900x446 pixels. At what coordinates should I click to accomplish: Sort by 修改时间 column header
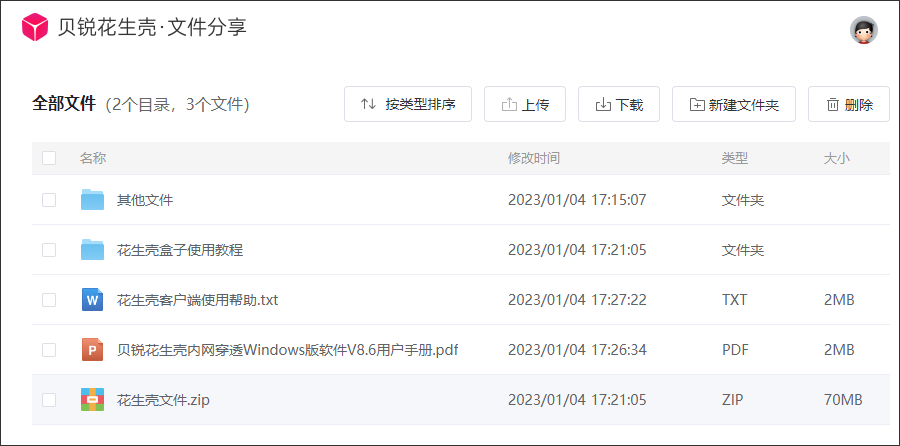coord(534,158)
